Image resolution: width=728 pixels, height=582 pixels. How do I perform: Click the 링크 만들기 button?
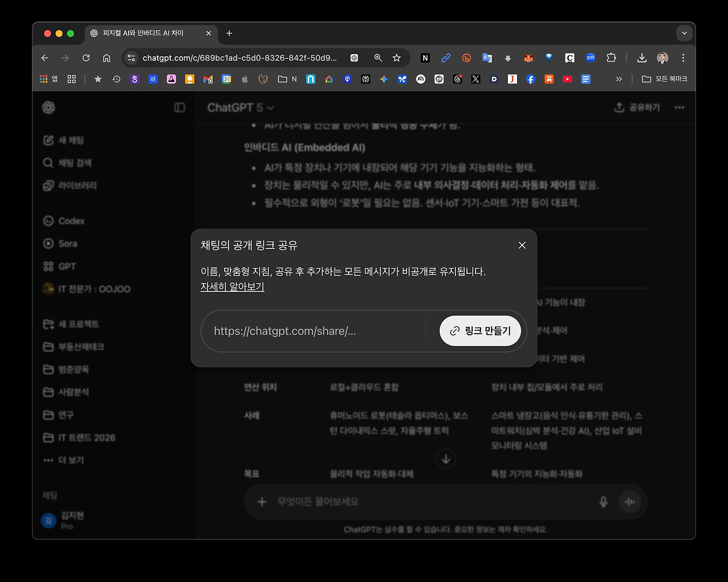point(481,331)
